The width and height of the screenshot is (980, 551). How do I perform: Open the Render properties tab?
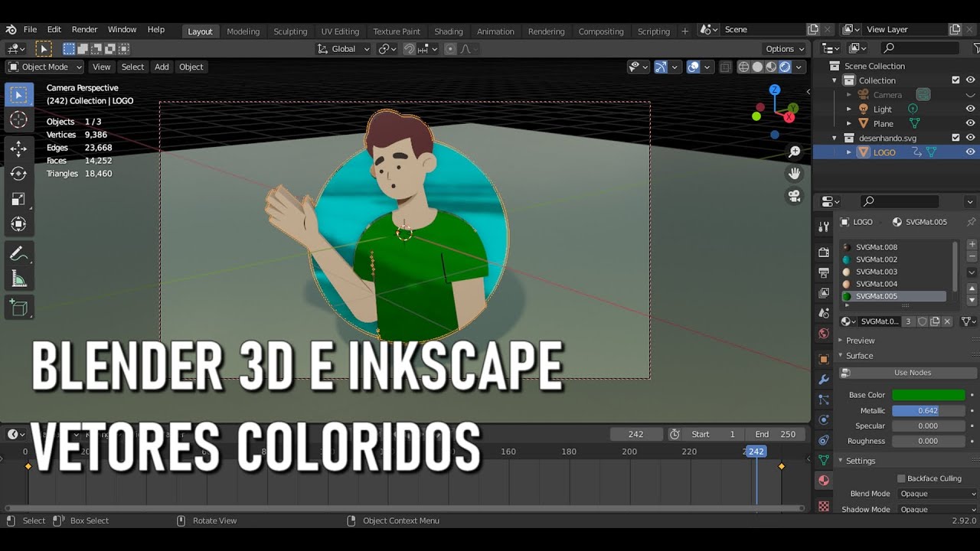[824, 252]
